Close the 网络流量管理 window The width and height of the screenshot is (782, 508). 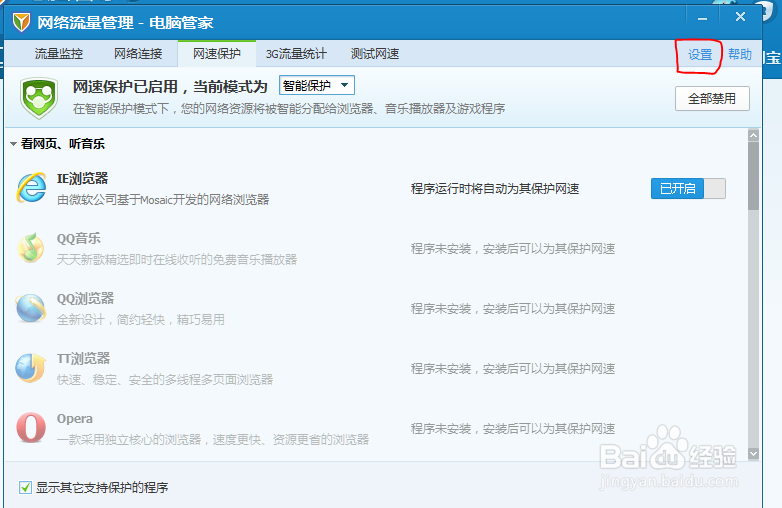pos(740,17)
